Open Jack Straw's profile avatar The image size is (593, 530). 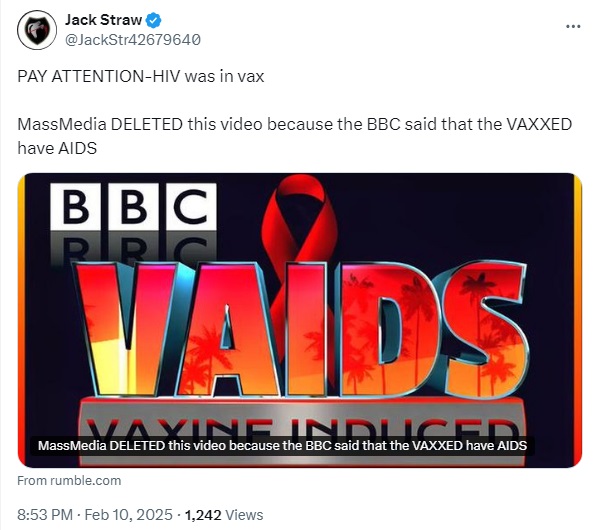[x=37, y=30]
